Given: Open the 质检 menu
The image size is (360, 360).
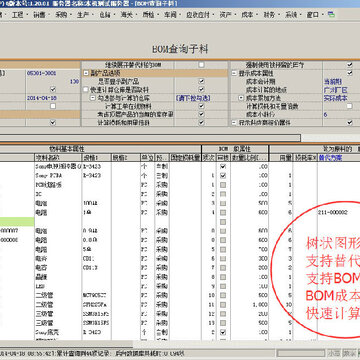Looking at the screenshot, I should (148, 15).
